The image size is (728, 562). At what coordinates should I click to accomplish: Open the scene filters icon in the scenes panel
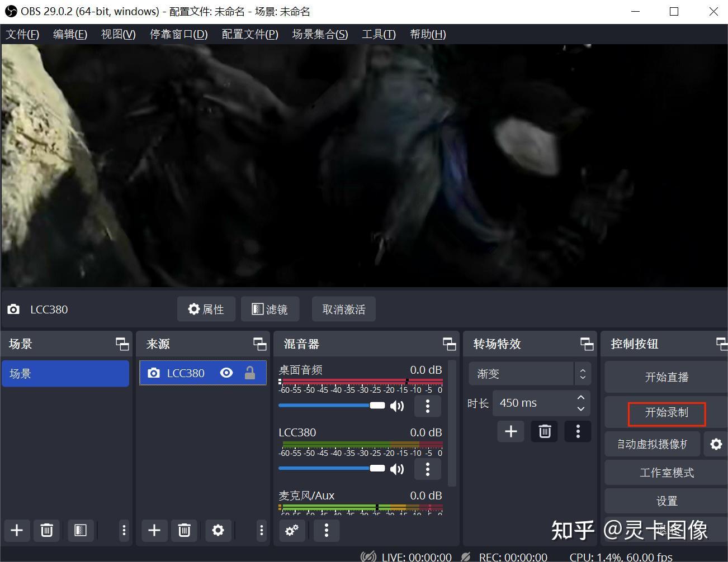[81, 531]
